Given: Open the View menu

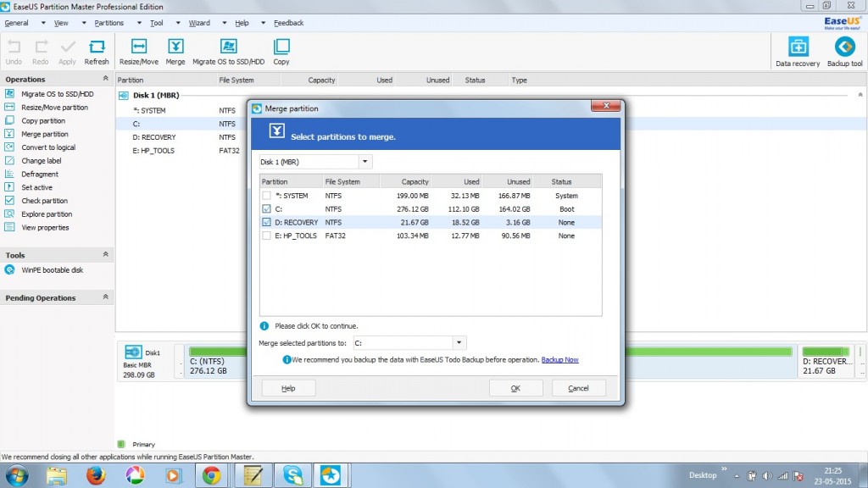Looking at the screenshot, I should tap(61, 23).
